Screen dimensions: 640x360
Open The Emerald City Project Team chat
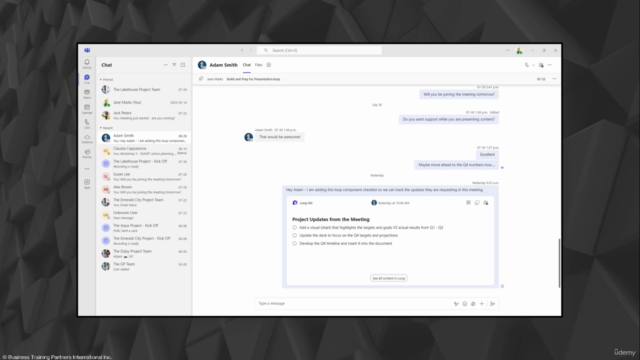(144, 202)
